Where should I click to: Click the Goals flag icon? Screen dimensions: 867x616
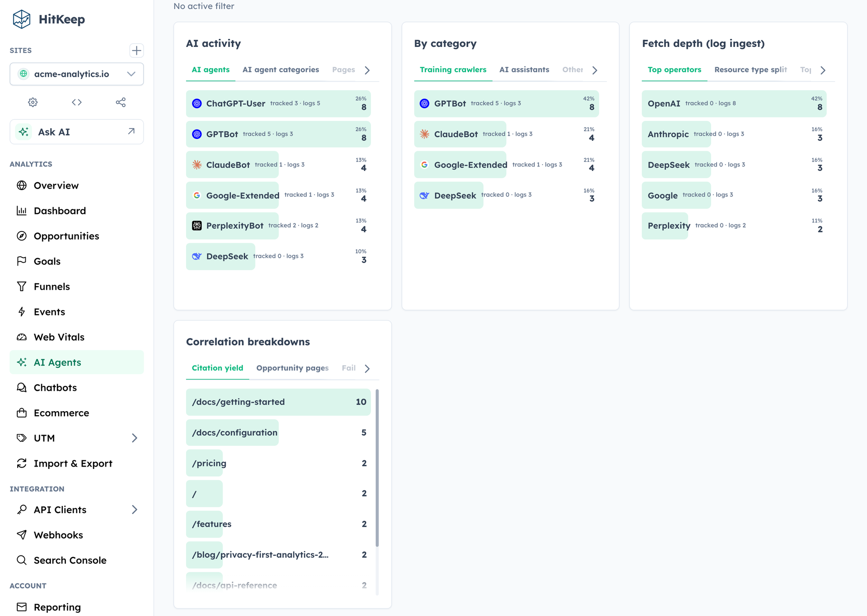(x=22, y=261)
